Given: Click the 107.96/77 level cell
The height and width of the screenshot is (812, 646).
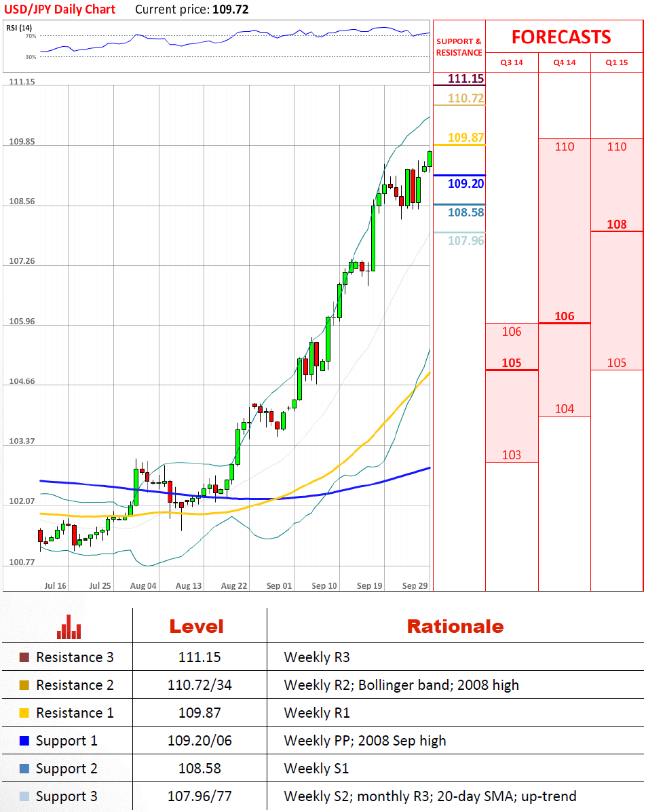Looking at the screenshot, I should [x=199, y=796].
